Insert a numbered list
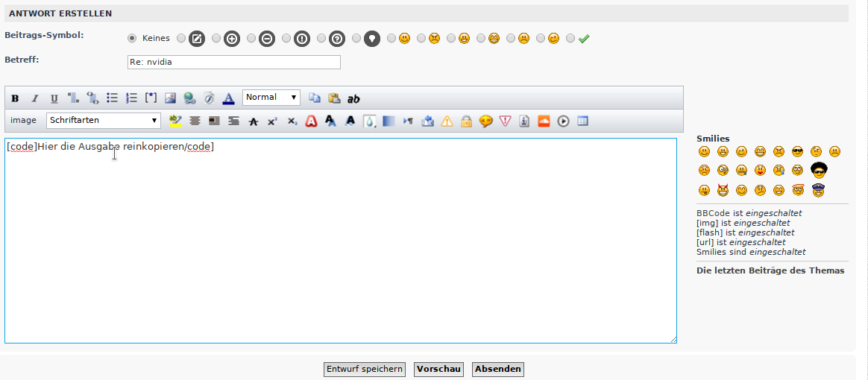Screen dimensions: 868x380 [x=132, y=98]
